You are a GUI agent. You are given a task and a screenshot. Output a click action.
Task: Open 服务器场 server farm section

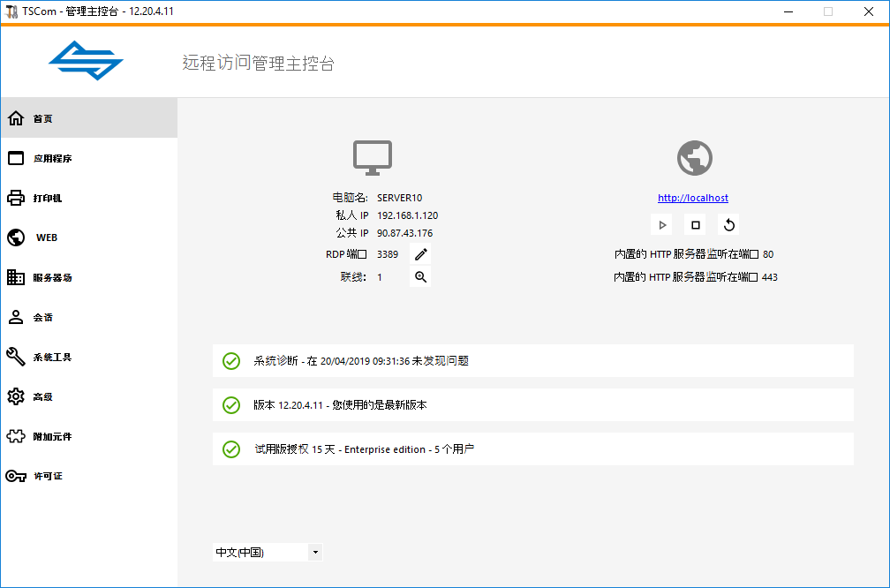pyautogui.click(x=88, y=277)
